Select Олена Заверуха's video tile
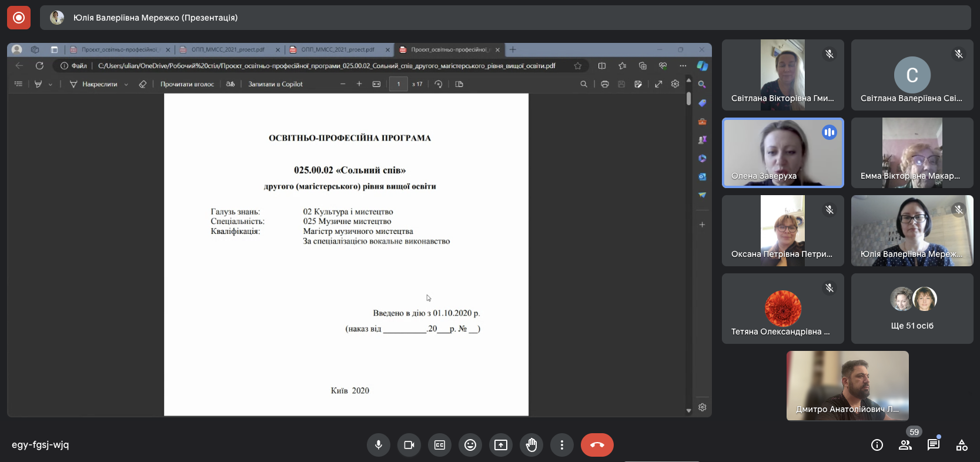The image size is (980, 462). [782, 153]
